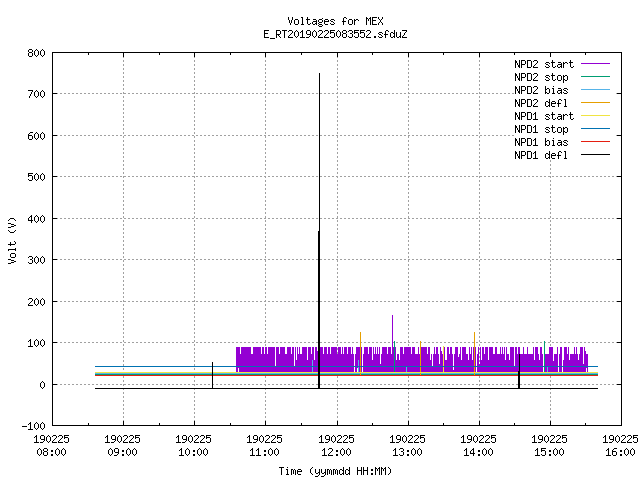640x480 pixels.
Task: Click the black NPD1 defl legend line
Action: click(595, 155)
